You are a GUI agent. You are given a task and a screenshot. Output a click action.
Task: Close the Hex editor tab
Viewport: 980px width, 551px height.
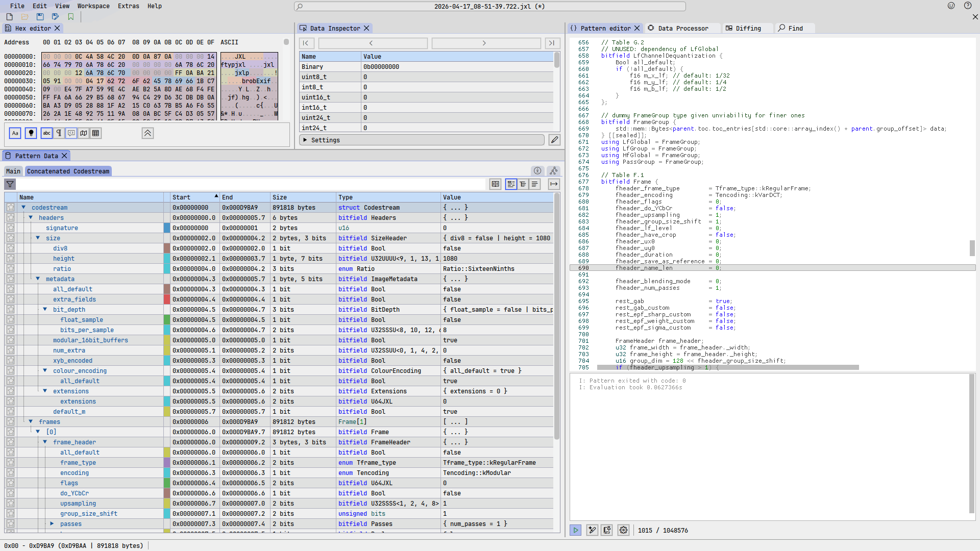point(57,29)
